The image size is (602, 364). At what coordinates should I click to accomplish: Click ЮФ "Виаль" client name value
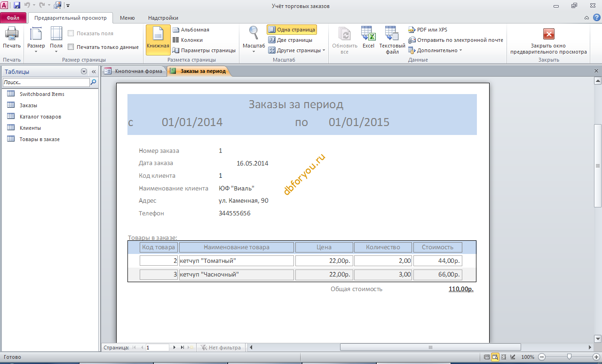tap(237, 188)
